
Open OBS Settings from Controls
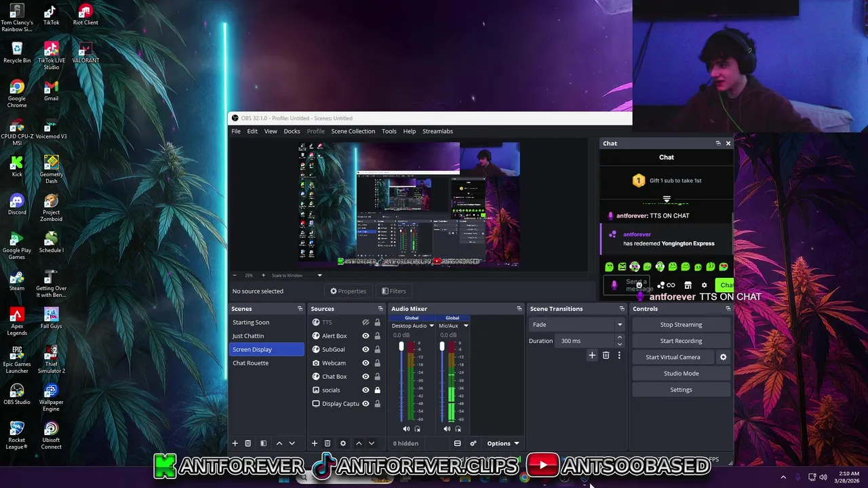(681, 390)
